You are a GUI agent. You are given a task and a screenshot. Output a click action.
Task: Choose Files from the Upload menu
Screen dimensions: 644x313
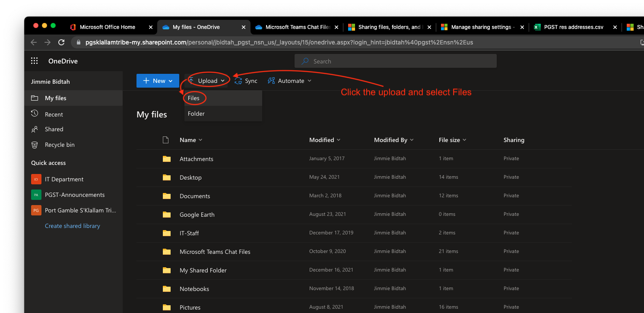tap(223, 98)
